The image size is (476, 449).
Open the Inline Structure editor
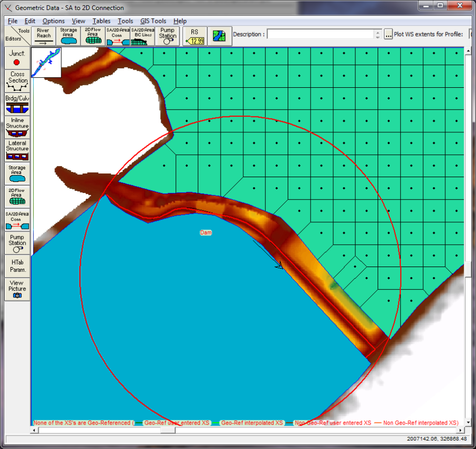(16, 127)
